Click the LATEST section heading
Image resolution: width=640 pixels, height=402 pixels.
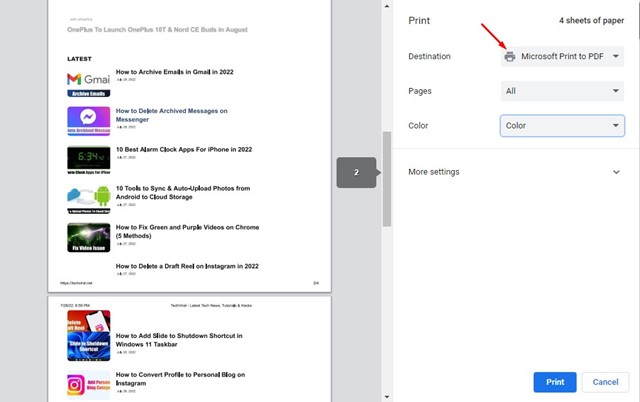click(x=79, y=59)
